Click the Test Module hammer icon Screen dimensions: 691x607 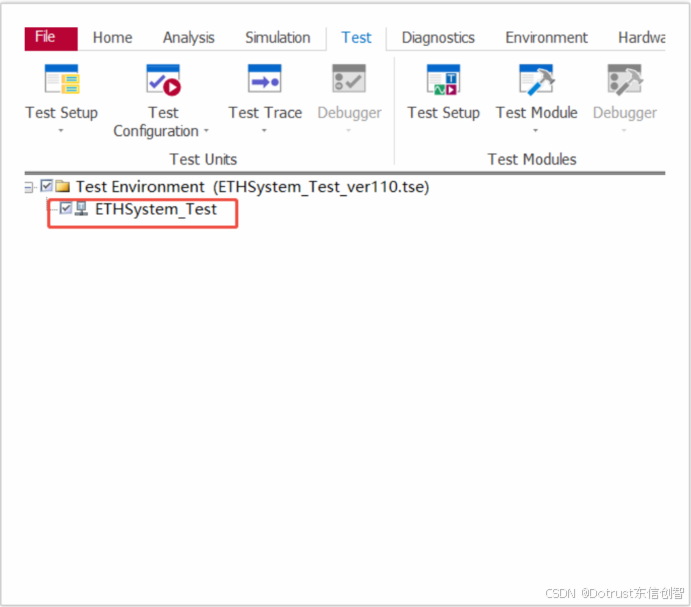537,79
